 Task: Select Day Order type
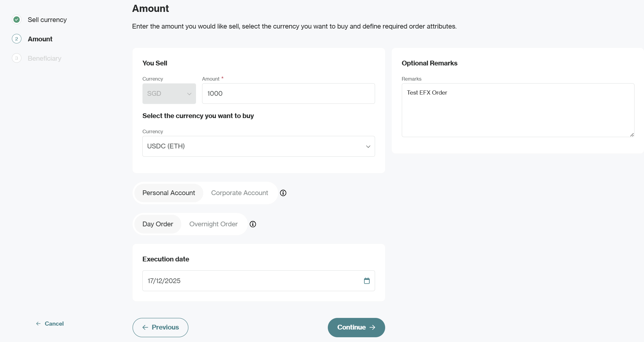pos(158,224)
